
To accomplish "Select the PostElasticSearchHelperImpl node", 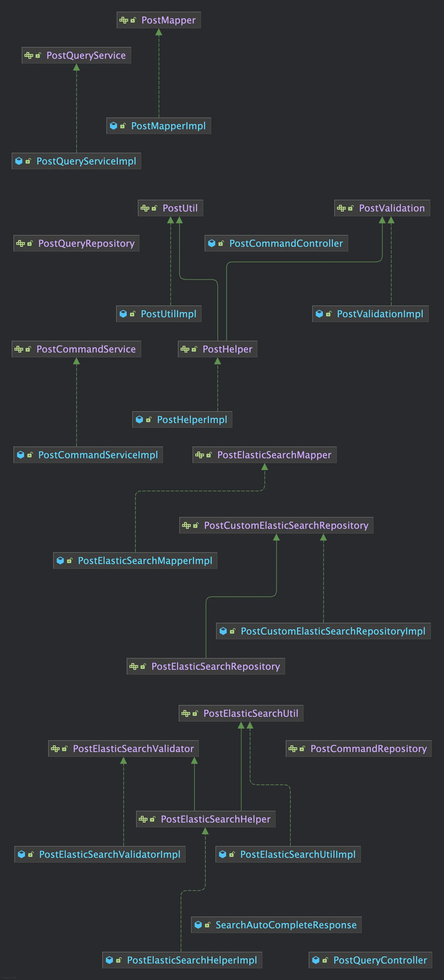I will 182,961.
